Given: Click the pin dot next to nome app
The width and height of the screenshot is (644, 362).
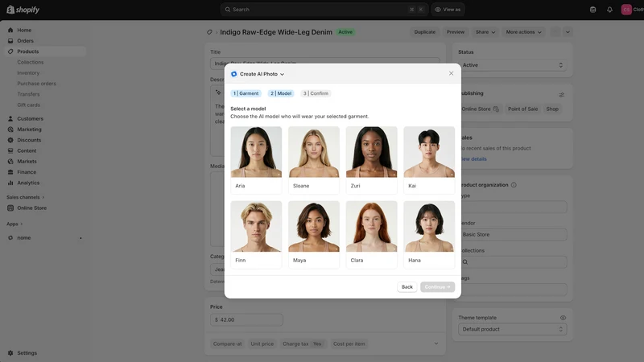Looking at the screenshot, I should tap(80, 238).
